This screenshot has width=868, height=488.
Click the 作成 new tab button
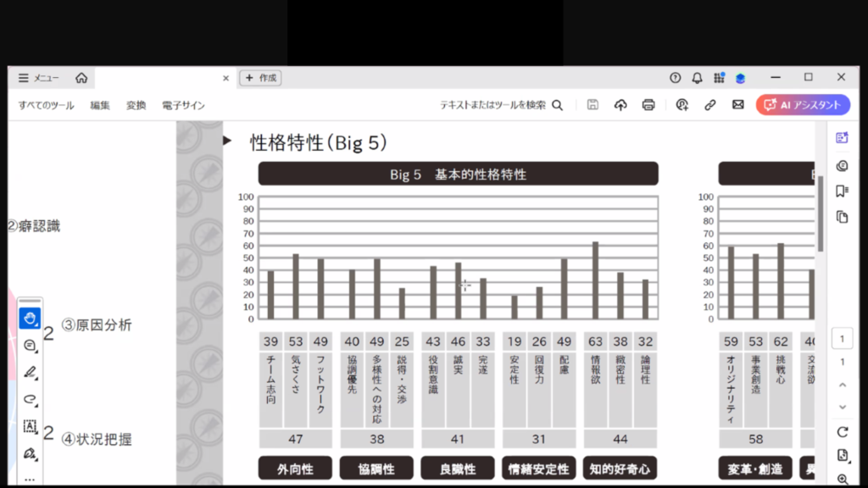tap(261, 78)
